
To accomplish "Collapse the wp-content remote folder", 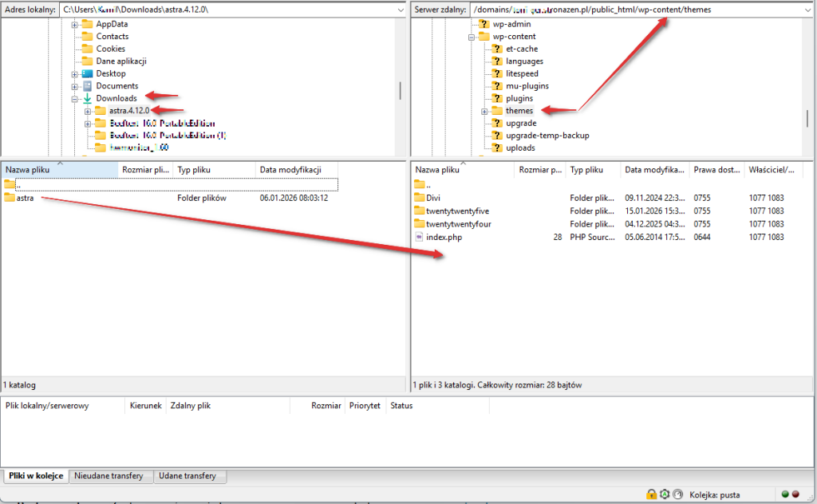I will click(x=472, y=37).
